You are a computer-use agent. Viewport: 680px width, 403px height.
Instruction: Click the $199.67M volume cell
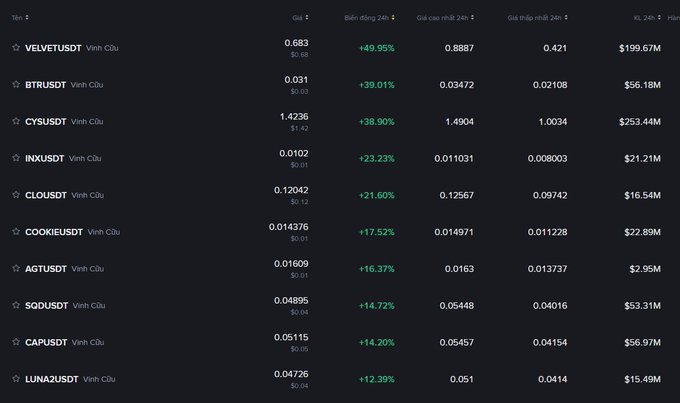coord(640,48)
